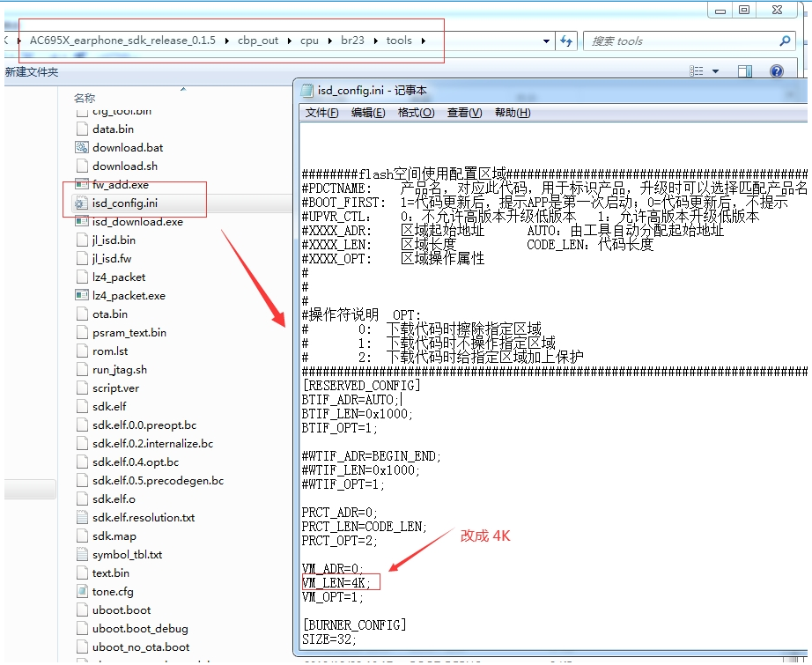Screen dimensions: 812x665
Task: Click the tone.cfg file icon
Action: 81,592
